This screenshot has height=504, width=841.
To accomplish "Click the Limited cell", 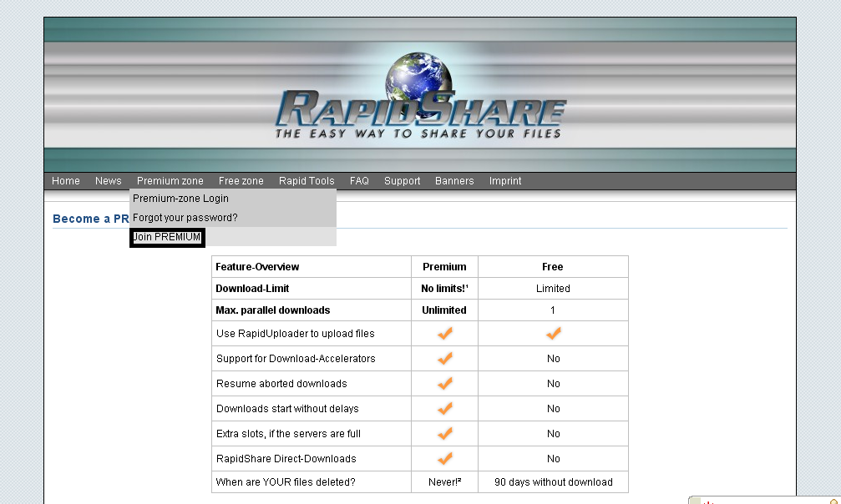I will click(x=553, y=289).
